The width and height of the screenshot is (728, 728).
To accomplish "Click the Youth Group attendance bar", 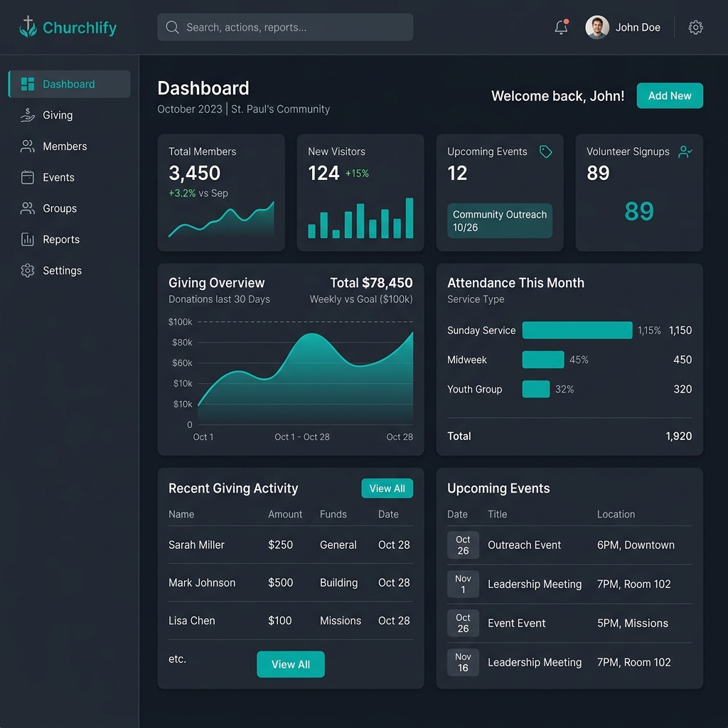I will tap(536, 389).
